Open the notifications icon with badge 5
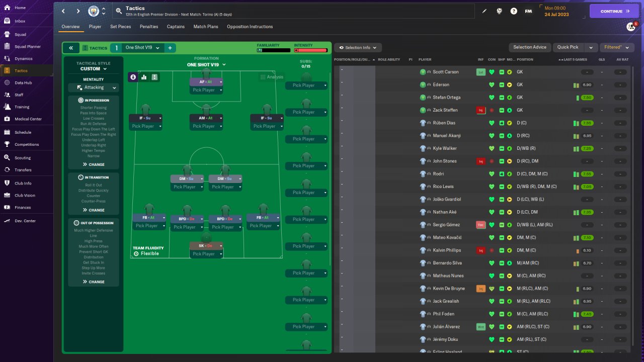Image resolution: width=644 pixels, height=362 pixels. (631, 27)
